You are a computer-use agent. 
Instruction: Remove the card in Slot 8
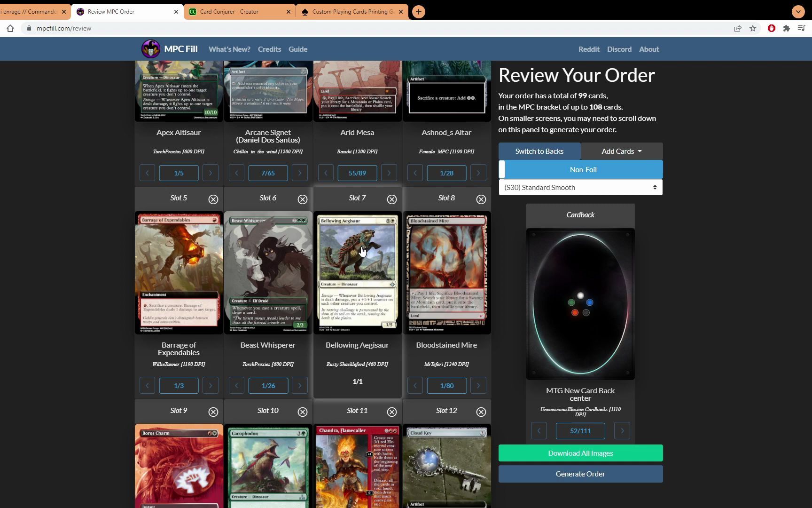(481, 199)
